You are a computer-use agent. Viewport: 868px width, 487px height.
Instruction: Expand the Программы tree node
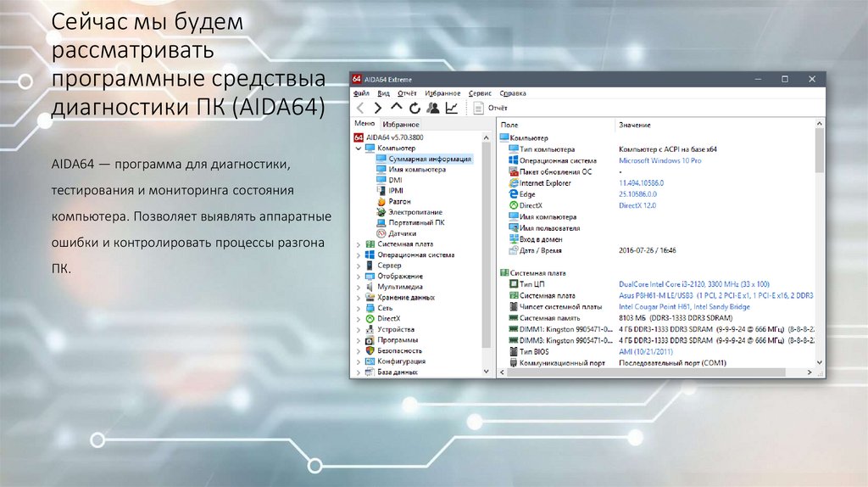(x=359, y=340)
